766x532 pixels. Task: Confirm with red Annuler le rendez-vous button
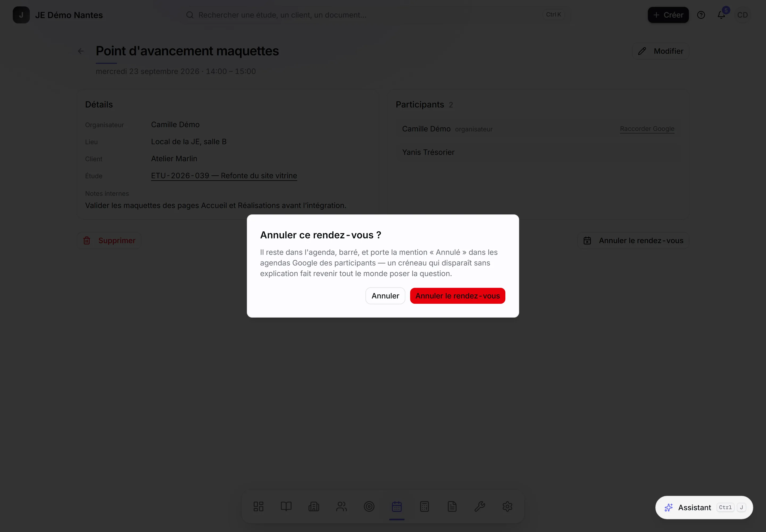(457, 296)
